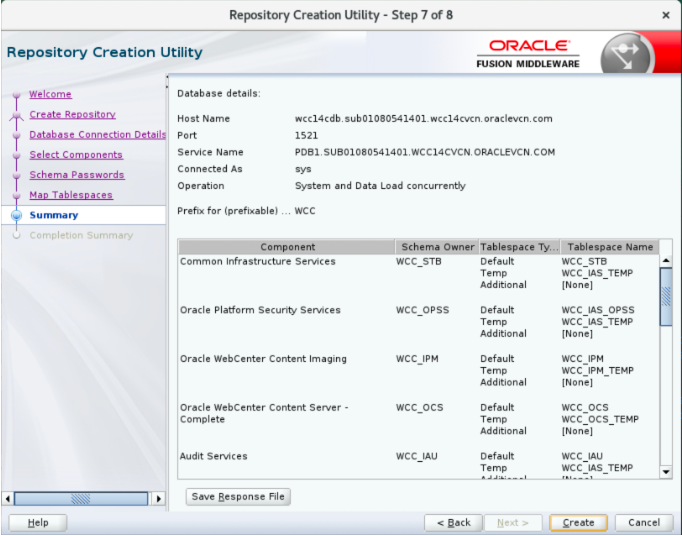Image resolution: width=682 pixels, height=536 pixels.
Task: Click the WCC_IAS_OPSS tablespace name
Action: (598, 310)
